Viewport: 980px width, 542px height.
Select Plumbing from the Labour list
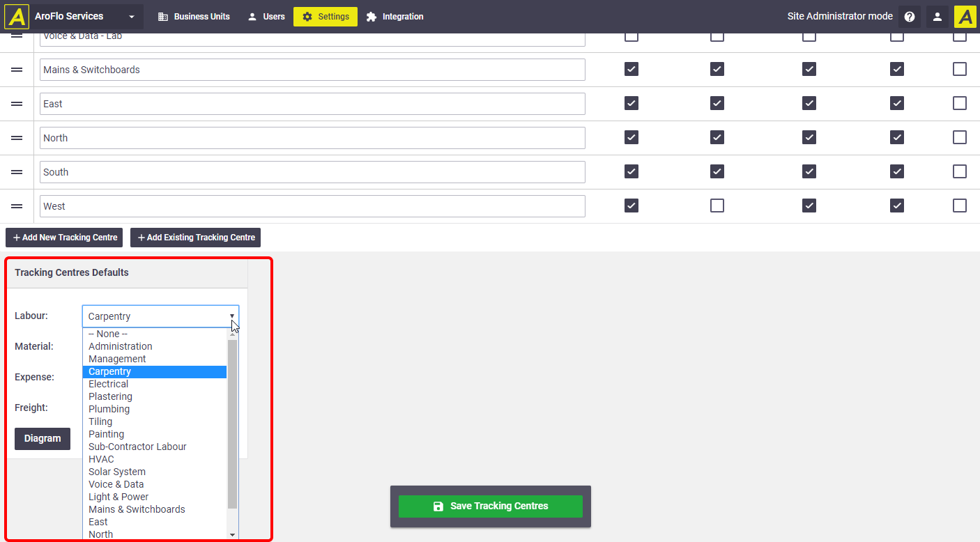(155, 409)
